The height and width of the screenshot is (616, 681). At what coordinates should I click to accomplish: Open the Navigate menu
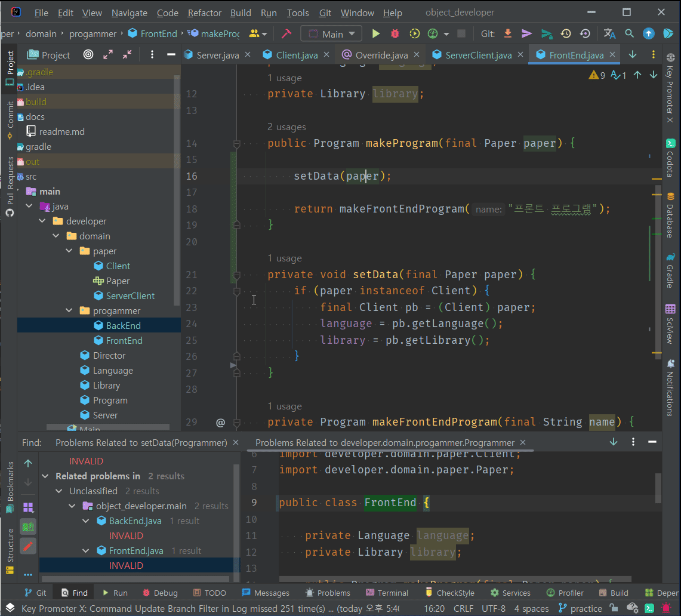(129, 13)
